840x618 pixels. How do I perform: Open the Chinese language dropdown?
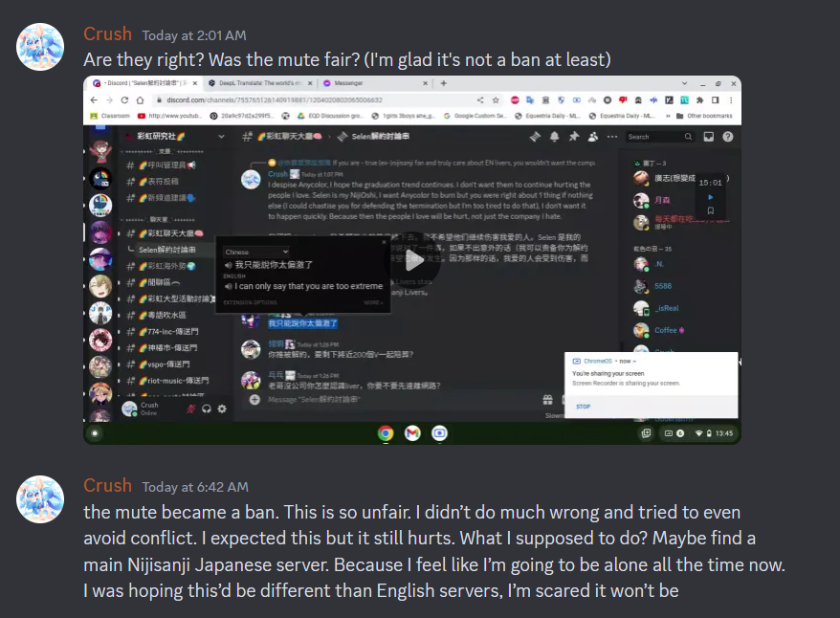[x=256, y=252]
